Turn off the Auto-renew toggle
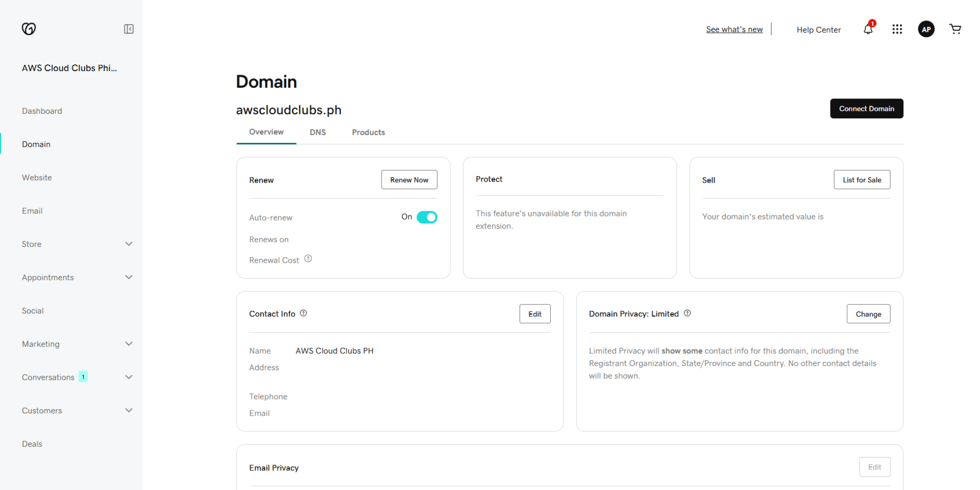 [427, 217]
